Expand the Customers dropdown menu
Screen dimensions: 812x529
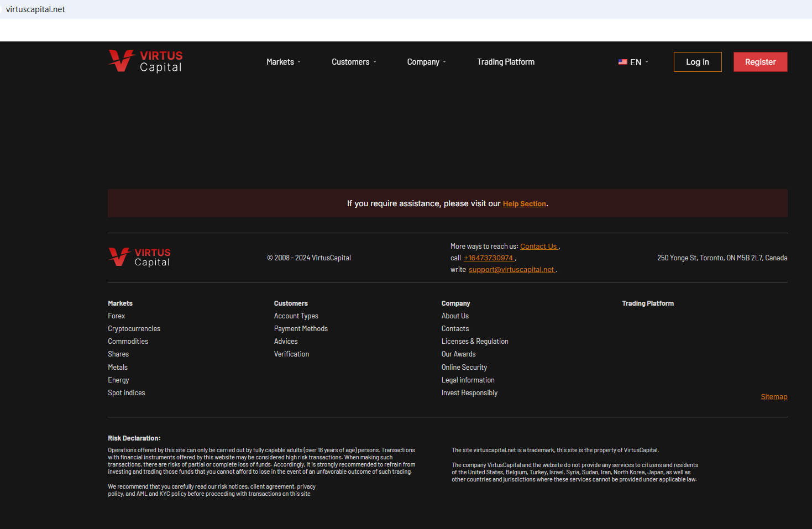pos(354,62)
